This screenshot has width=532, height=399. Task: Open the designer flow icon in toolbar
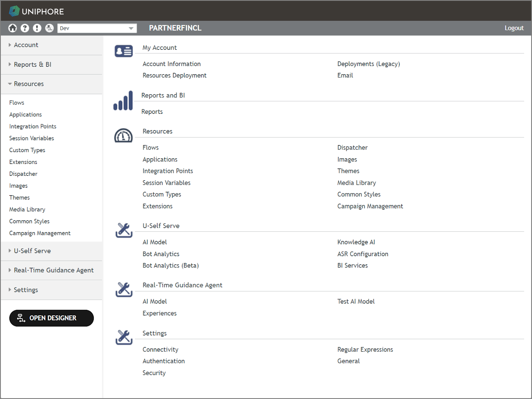tap(49, 28)
